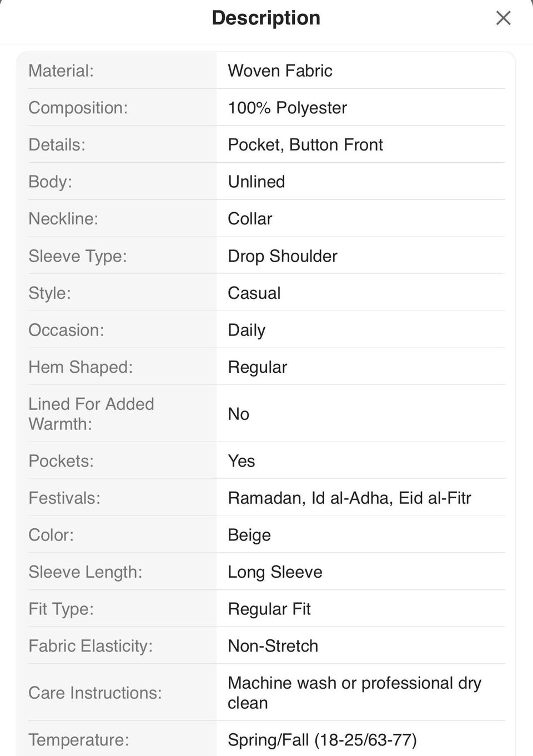
Task: Select the Casual style value
Action: pyautogui.click(x=254, y=293)
